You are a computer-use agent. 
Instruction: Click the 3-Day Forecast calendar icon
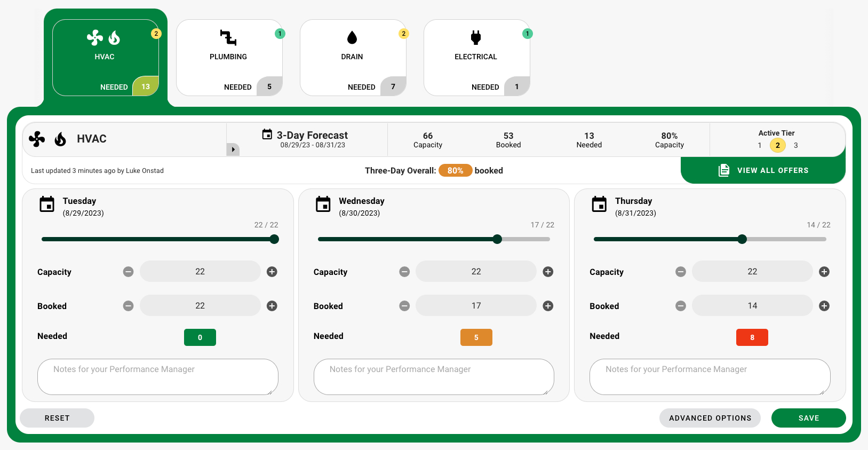click(267, 135)
